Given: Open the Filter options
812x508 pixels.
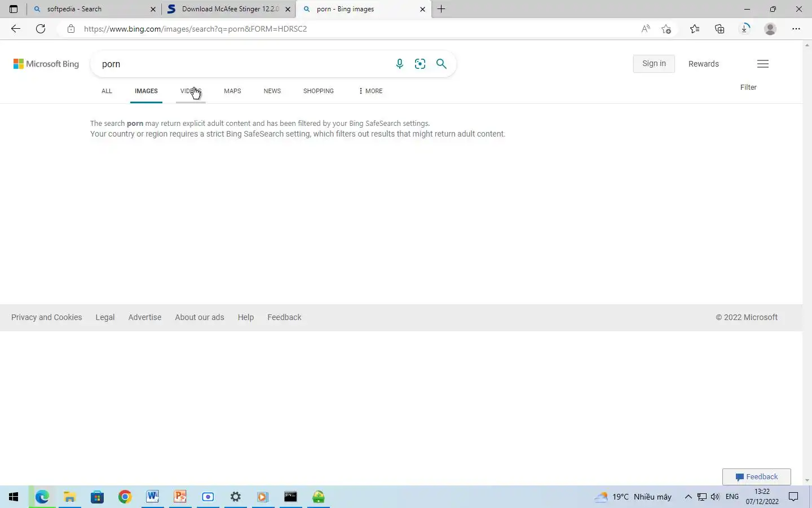Looking at the screenshot, I should click(748, 87).
